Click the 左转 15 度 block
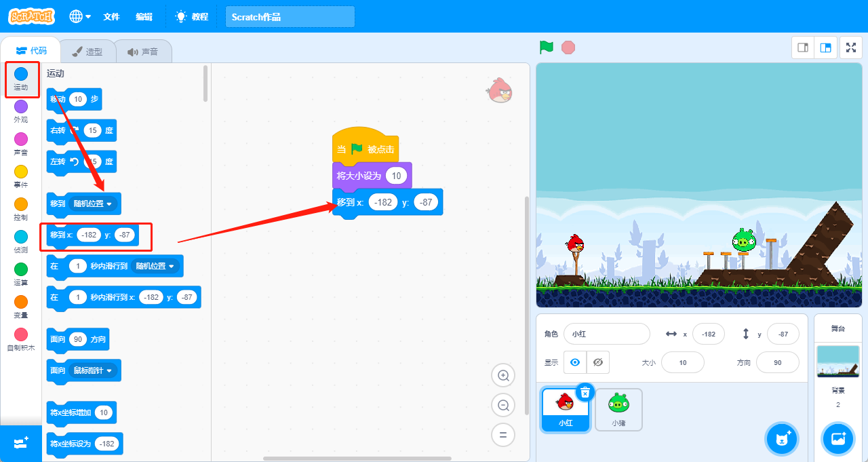868x462 pixels. 81,162
